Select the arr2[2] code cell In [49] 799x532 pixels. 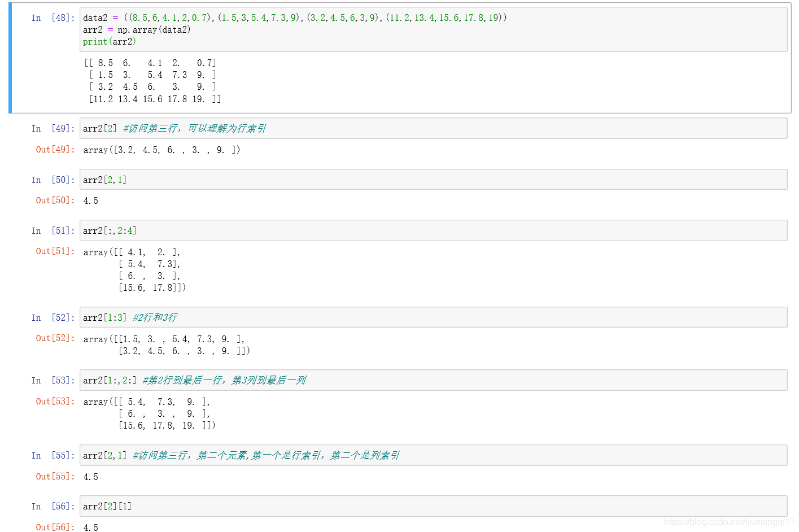point(433,128)
